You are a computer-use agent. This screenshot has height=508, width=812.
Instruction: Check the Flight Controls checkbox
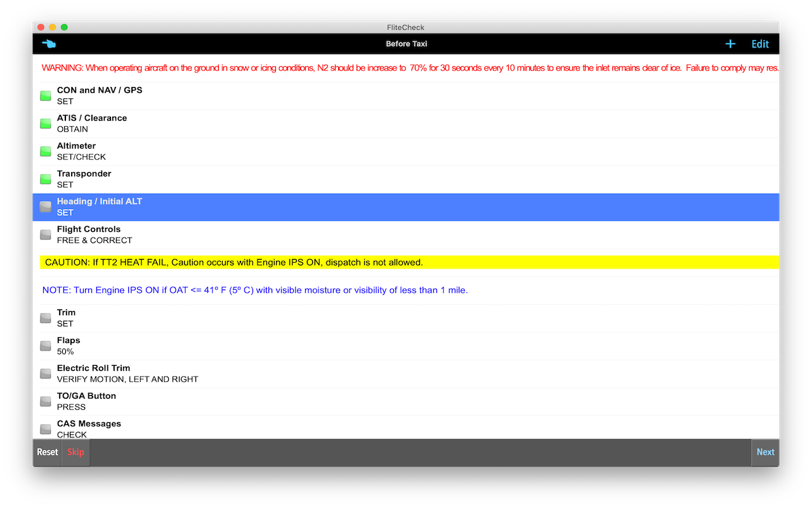[x=46, y=235]
